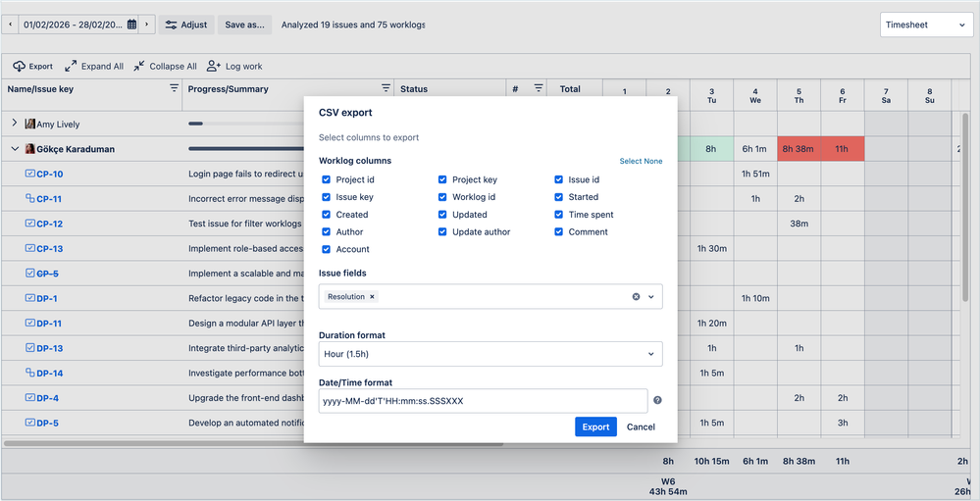Uncheck the Time spent checkbox
The width and height of the screenshot is (980, 501).
pyautogui.click(x=558, y=215)
